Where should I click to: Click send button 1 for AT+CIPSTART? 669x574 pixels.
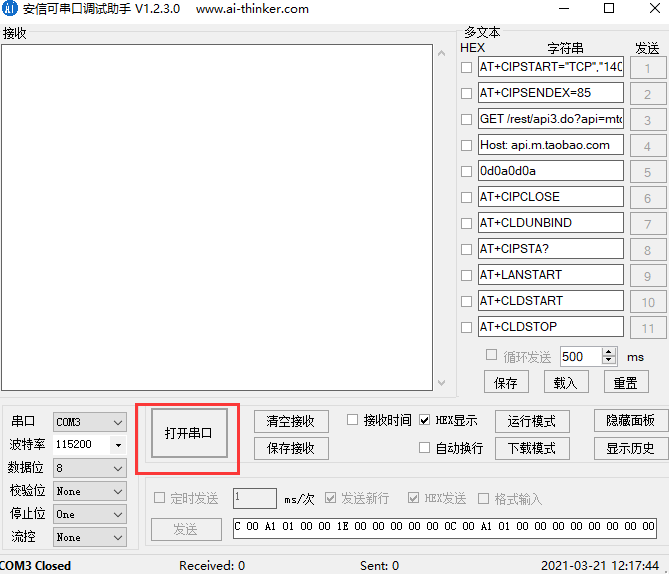point(648,67)
